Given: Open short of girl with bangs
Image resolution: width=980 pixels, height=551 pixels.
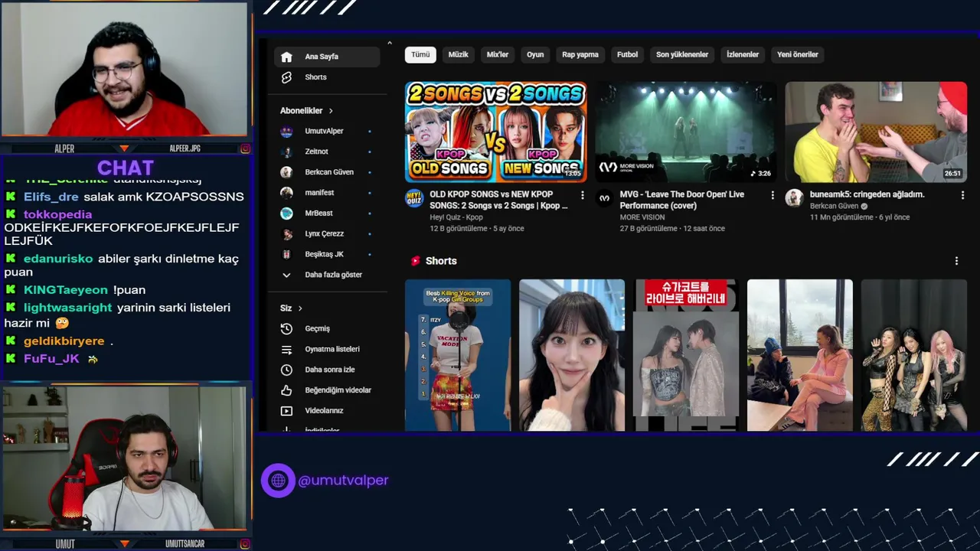Looking at the screenshot, I should [572, 355].
